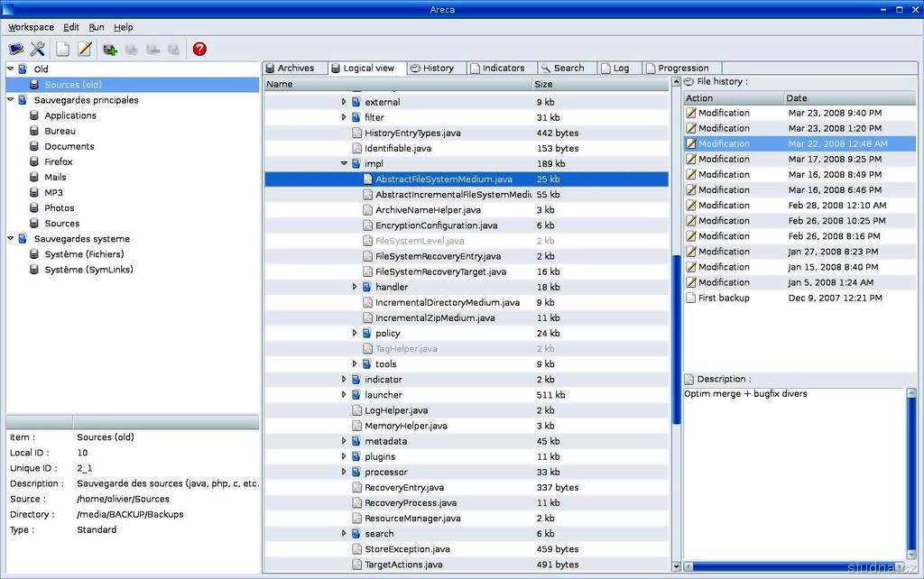
Task: Click the Description text area
Action: [794, 469]
